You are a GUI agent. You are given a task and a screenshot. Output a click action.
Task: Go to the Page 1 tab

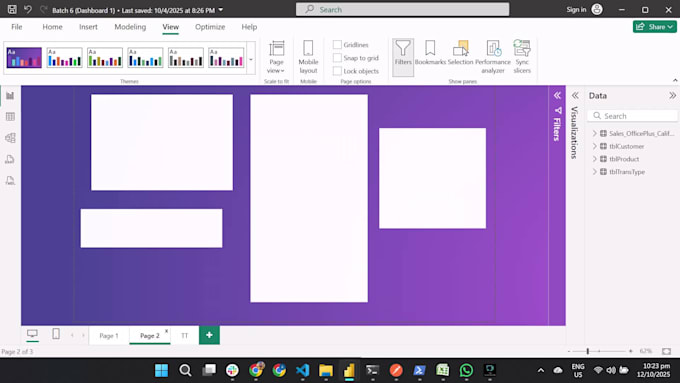pyautogui.click(x=109, y=336)
